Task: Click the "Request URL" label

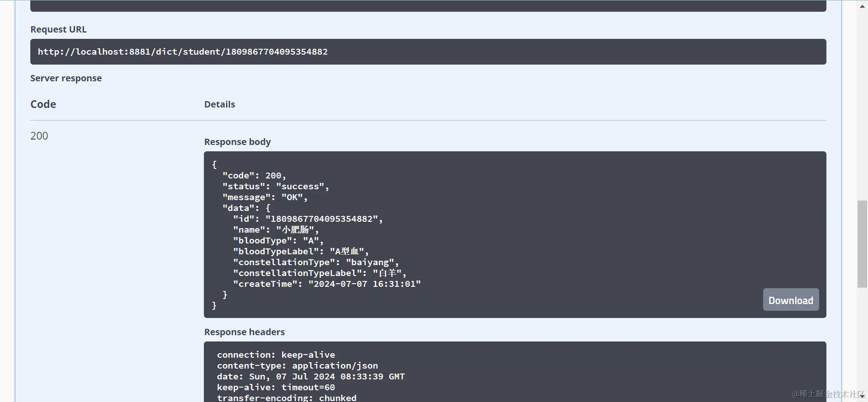Action: [x=58, y=29]
